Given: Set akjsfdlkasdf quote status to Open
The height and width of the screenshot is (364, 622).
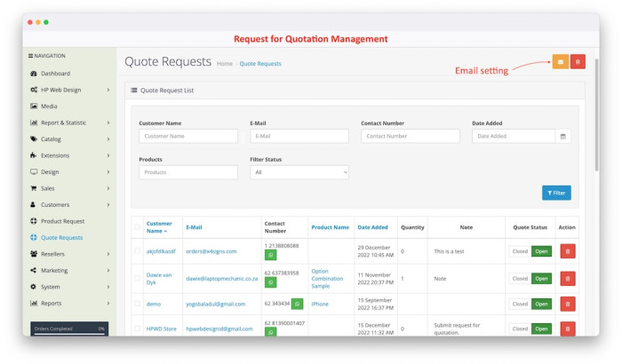Looking at the screenshot, I should [541, 251].
